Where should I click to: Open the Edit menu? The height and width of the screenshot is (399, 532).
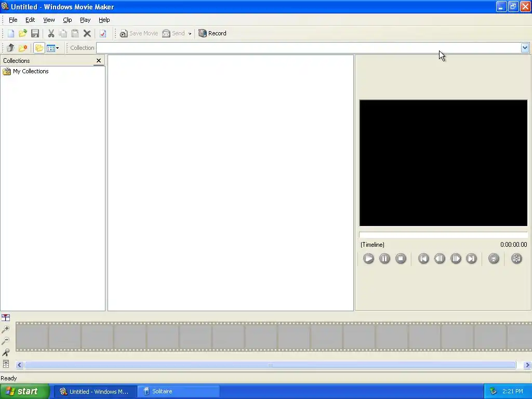[30, 20]
